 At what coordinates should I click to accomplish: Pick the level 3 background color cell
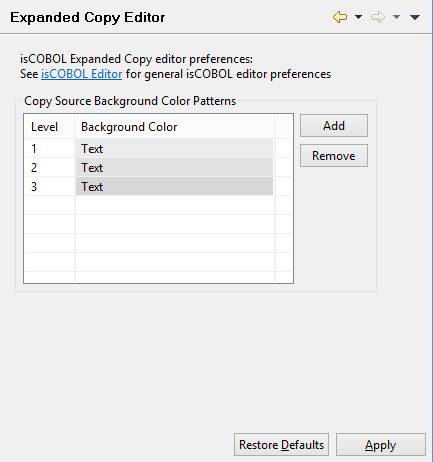[174, 187]
